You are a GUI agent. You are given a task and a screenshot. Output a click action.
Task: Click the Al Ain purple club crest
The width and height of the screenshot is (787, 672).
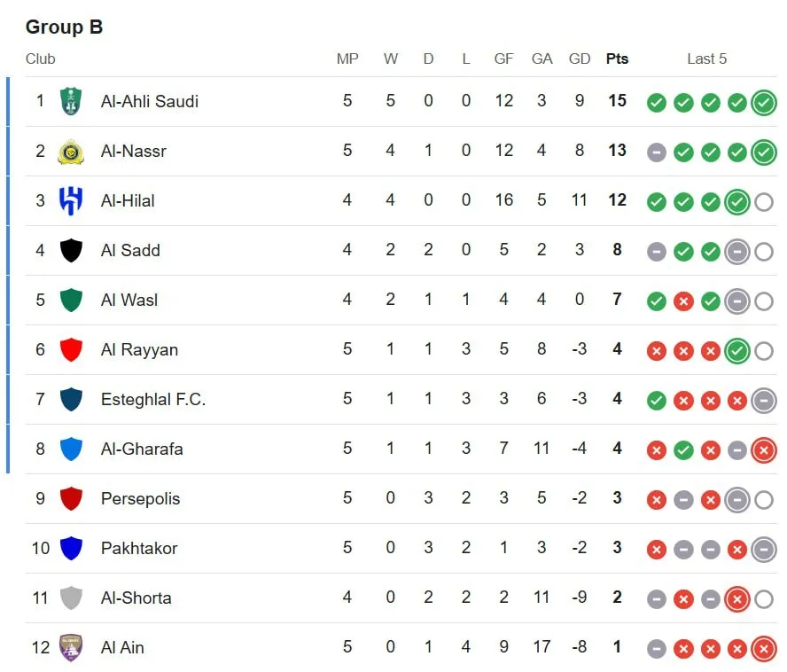coord(71,647)
